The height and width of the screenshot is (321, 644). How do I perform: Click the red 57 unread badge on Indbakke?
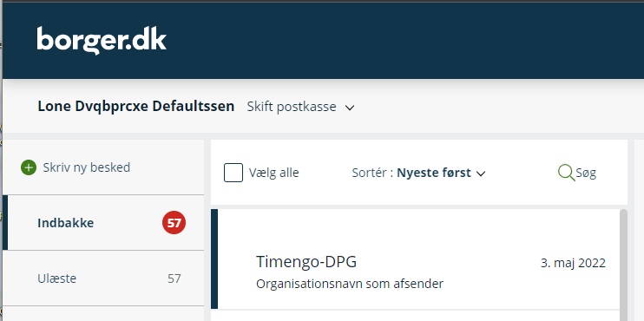(174, 223)
